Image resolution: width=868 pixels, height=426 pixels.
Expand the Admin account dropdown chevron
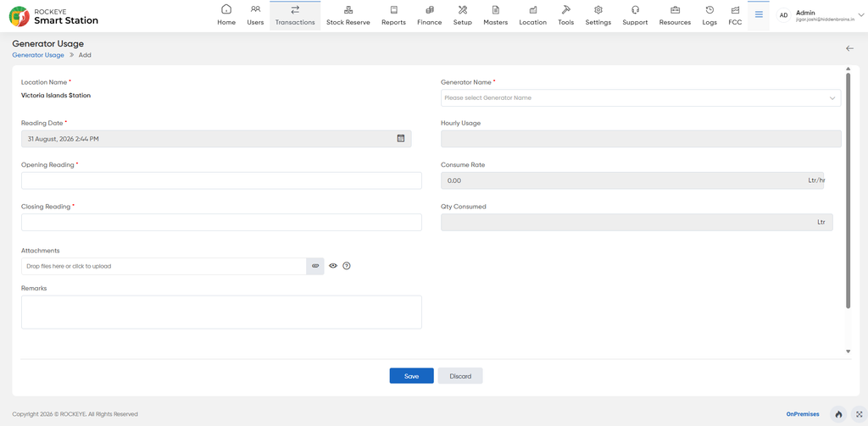[x=860, y=16]
